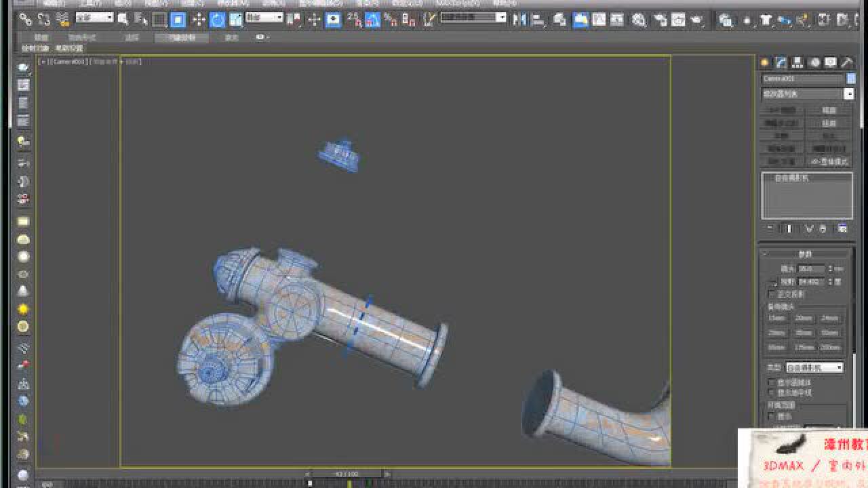Toggle Show End Result icon
Viewport: 868px width, 488px height.
(789, 228)
